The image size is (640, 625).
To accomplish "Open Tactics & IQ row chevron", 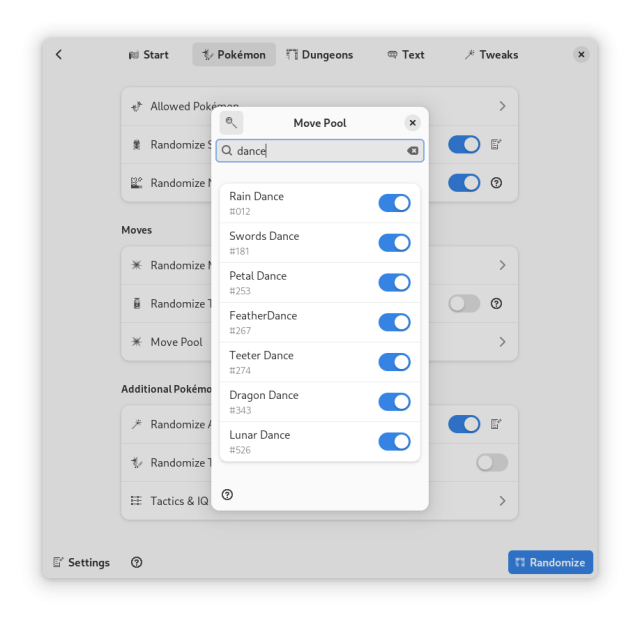I will (501, 501).
